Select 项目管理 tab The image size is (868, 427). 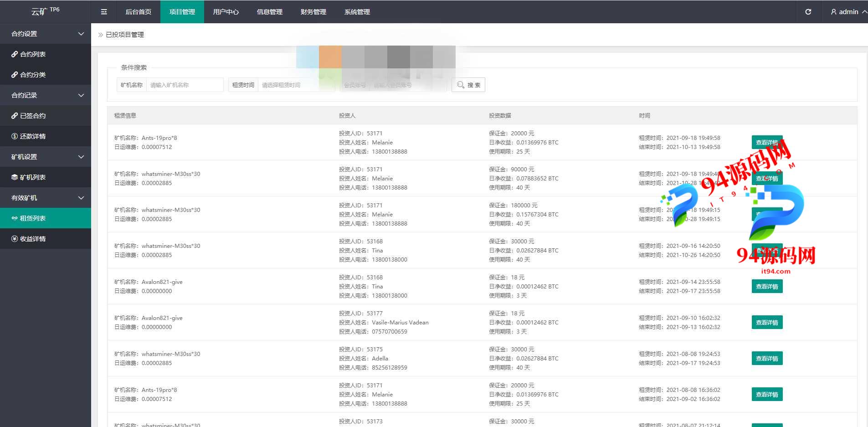(x=182, y=12)
